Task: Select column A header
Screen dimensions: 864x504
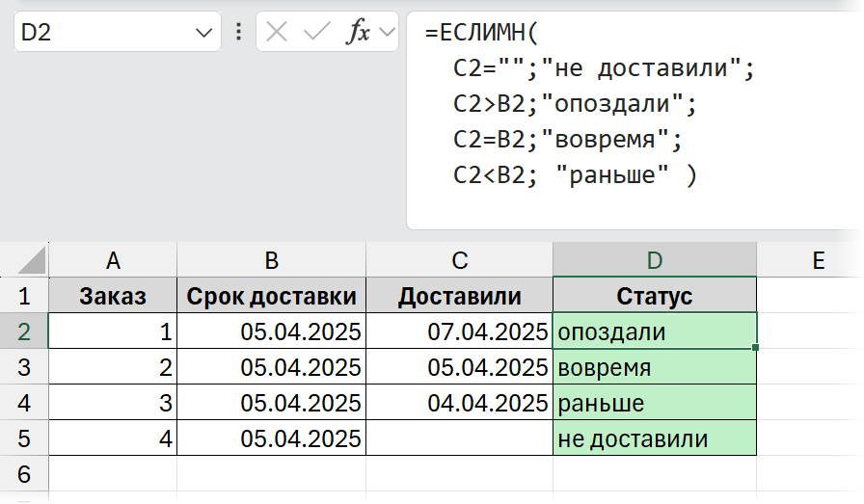Action: click(x=113, y=260)
